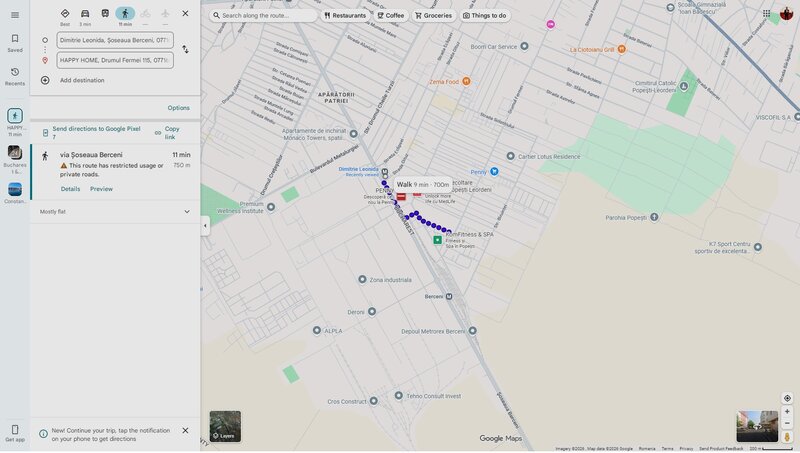Image resolution: width=800 pixels, height=453 pixels.
Task: Collapse the side panel arrow
Action: pos(205,225)
